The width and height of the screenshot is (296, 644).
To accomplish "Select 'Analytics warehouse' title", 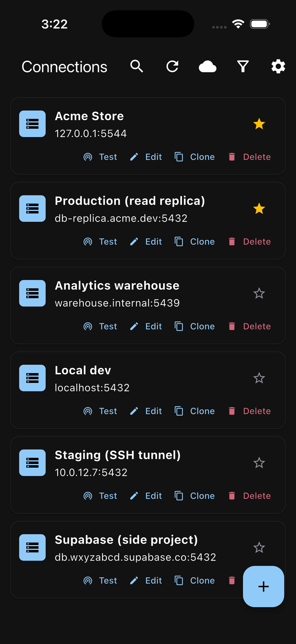I will [x=117, y=286].
